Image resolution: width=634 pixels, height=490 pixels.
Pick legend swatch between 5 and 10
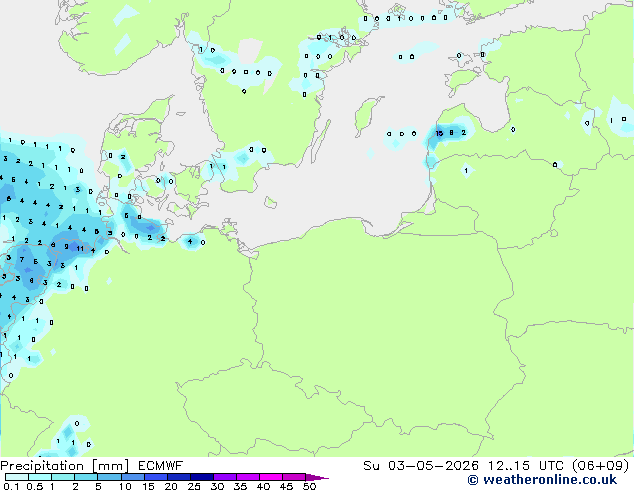pos(109,477)
